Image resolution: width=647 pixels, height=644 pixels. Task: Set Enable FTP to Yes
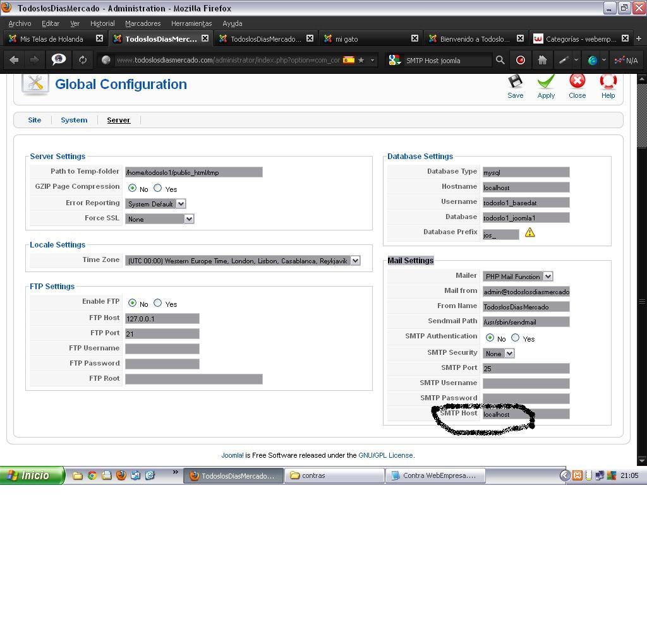[x=157, y=303]
